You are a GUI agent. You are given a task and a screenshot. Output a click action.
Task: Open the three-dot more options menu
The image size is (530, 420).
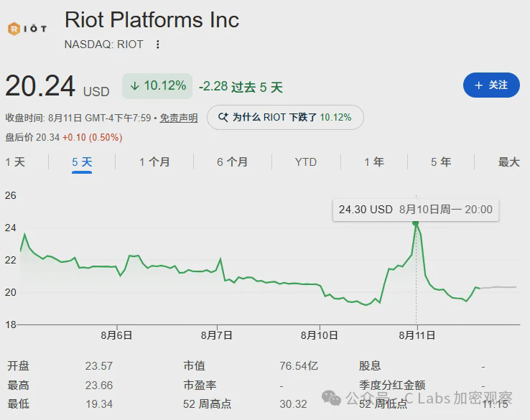157,45
